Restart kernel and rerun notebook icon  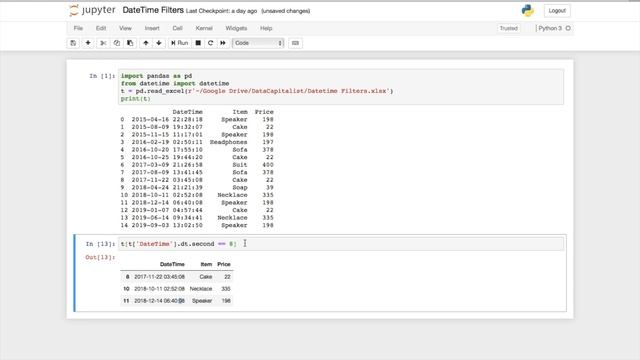click(x=223, y=43)
